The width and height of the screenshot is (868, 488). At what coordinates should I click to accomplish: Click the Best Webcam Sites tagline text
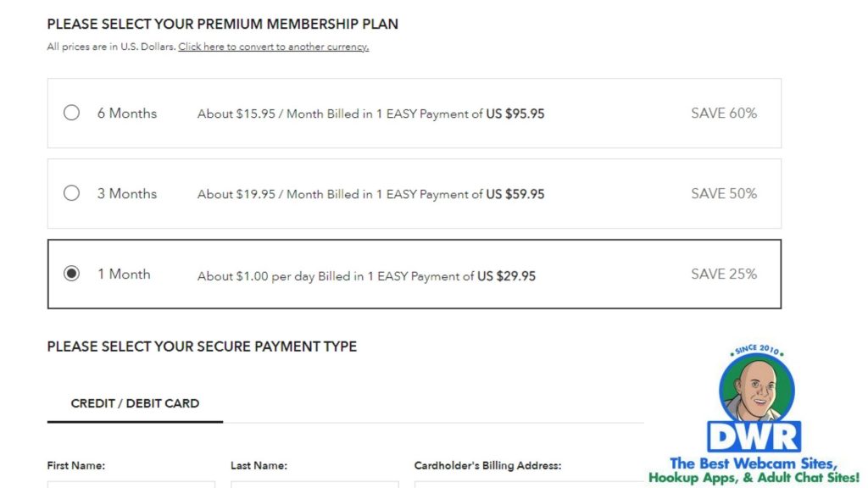754,470
